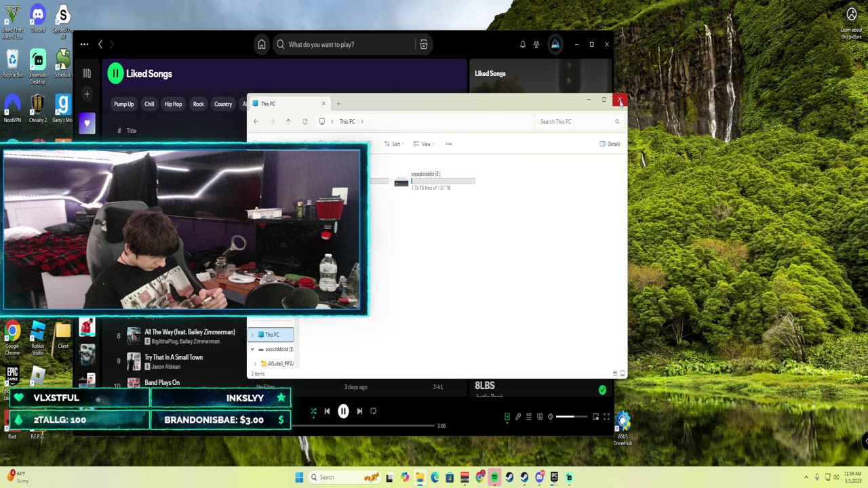Go back in Spotify navigation
Viewport: 868px width, 488px height.
[x=100, y=45]
